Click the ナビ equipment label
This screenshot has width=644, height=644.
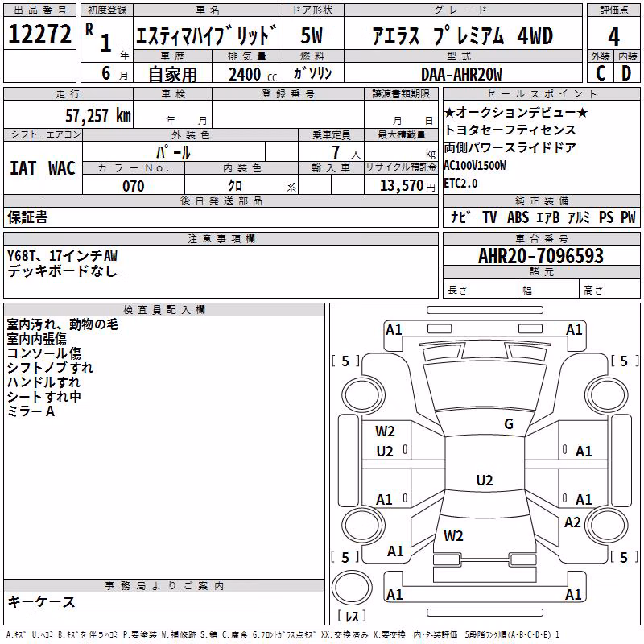[x=460, y=217]
